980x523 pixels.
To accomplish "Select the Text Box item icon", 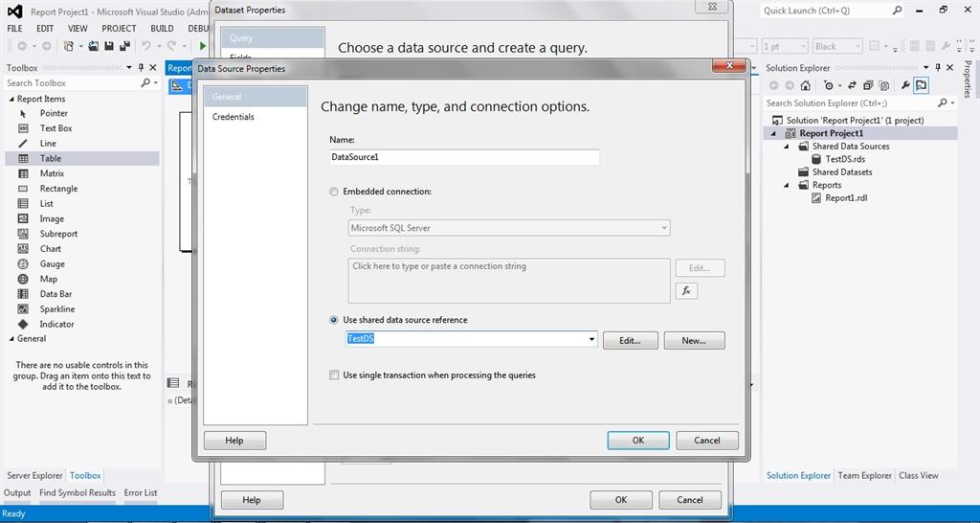I will 23,128.
